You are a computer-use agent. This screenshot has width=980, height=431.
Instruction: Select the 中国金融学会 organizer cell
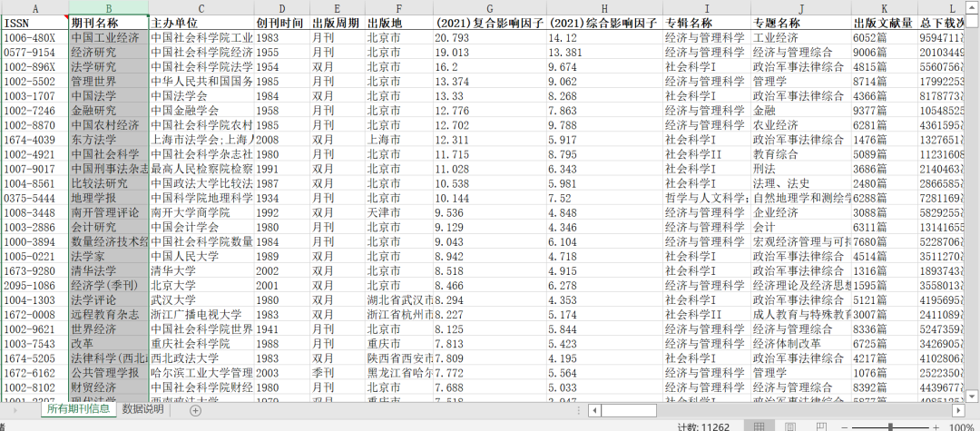click(x=201, y=111)
